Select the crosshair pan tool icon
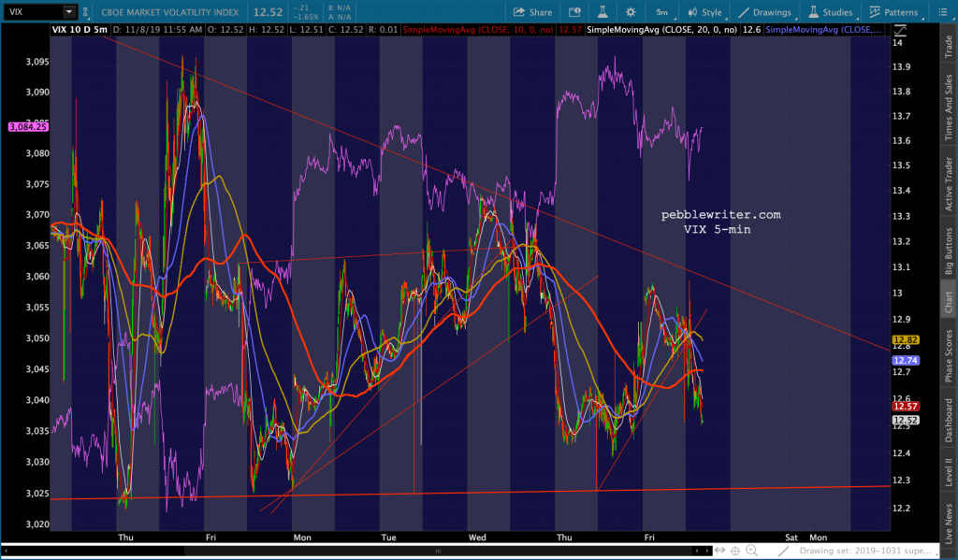 click(x=735, y=551)
